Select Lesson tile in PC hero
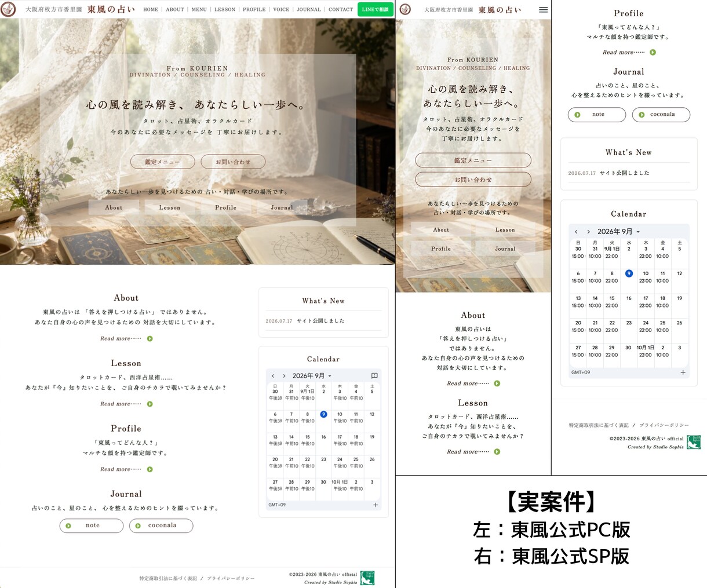The width and height of the screenshot is (707, 588). [x=170, y=207]
